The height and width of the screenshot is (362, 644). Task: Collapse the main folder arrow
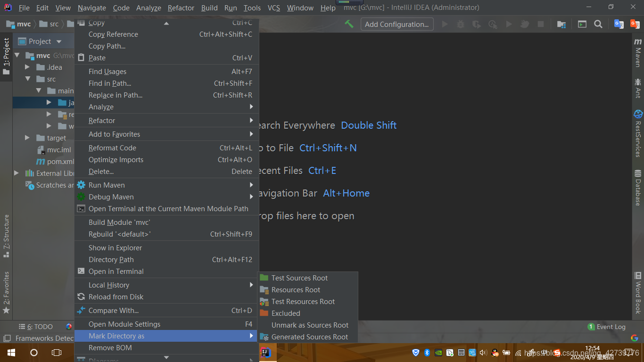[39, 91]
